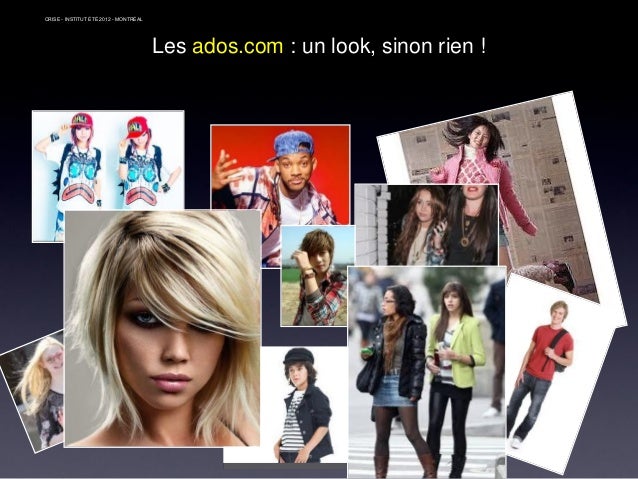Click the header text CRISE - INSTITUT ETE 2012 - MONTREAL
Viewport: 638px width, 479px height.
(x=94, y=19)
